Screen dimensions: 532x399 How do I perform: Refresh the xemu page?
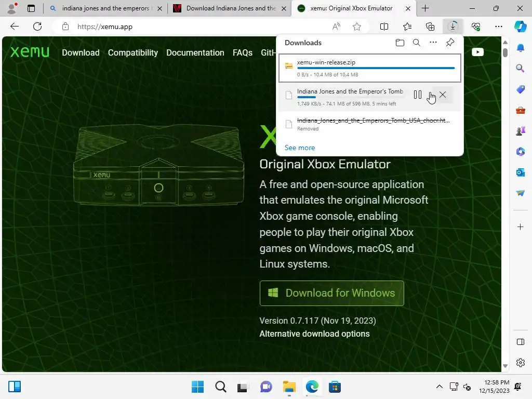(37, 26)
